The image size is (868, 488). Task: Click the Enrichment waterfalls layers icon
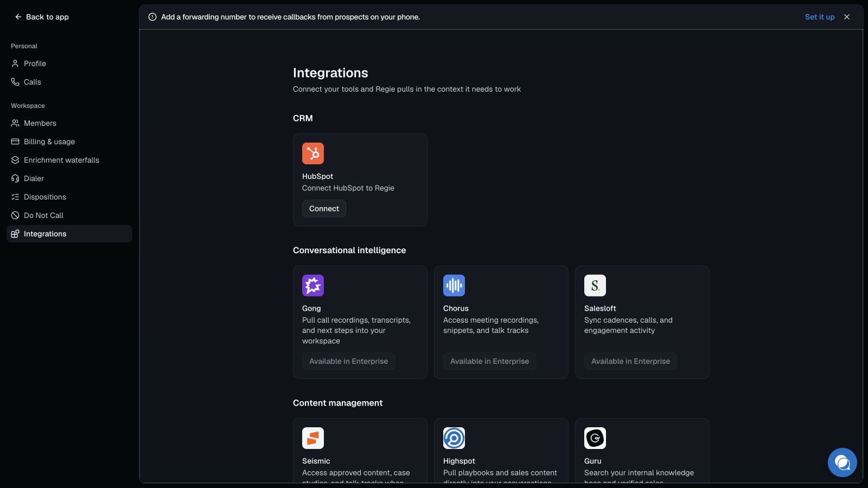15,160
